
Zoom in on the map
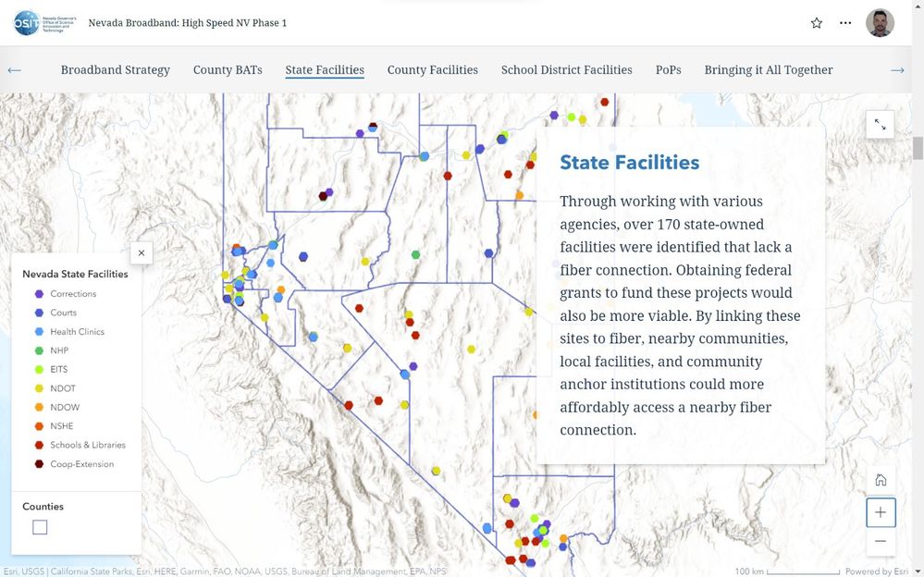pyautogui.click(x=881, y=512)
